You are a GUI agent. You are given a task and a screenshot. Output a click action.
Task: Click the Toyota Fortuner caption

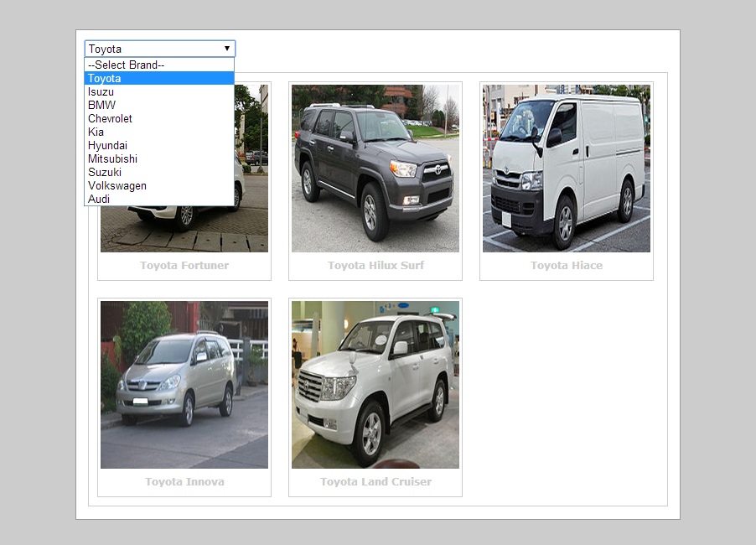184,265
